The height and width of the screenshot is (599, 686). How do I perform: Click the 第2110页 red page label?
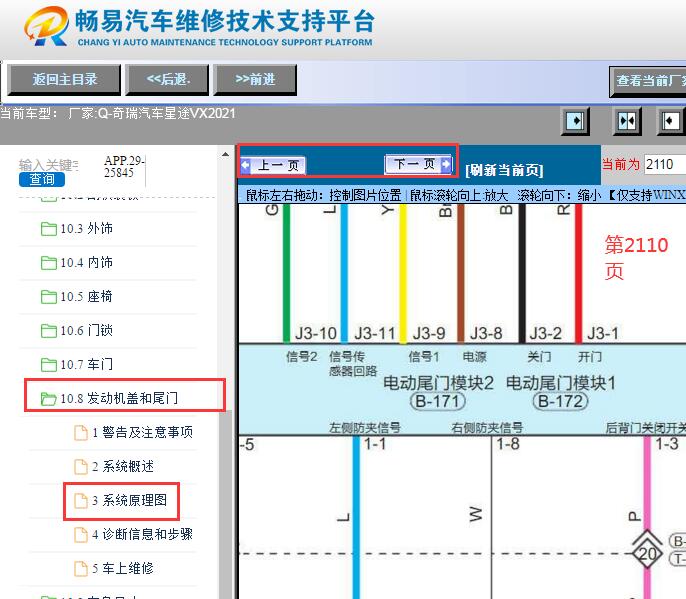point(636,258)
